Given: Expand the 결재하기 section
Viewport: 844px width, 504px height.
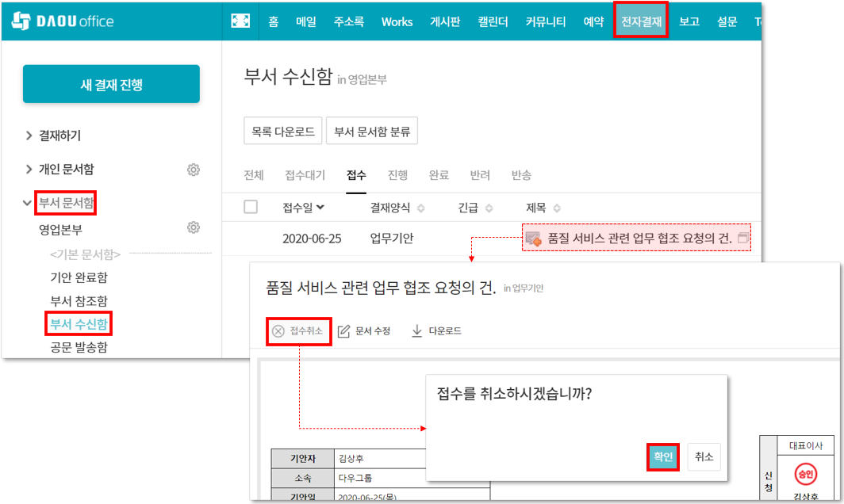Looking at the screenshot, I should (x=29, y=136).
